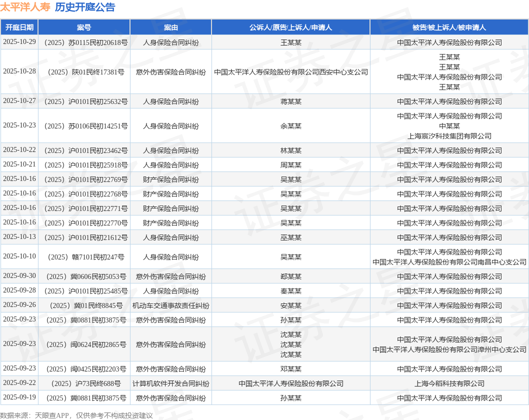Click the 历史开庭公告 heading
The image size is (529, 420).
[85, 6]
